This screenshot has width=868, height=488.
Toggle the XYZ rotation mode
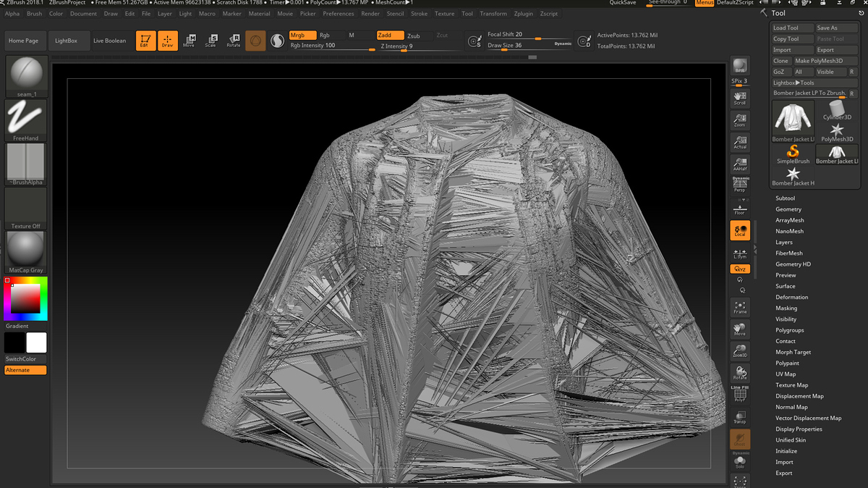[x=740, y=269]
